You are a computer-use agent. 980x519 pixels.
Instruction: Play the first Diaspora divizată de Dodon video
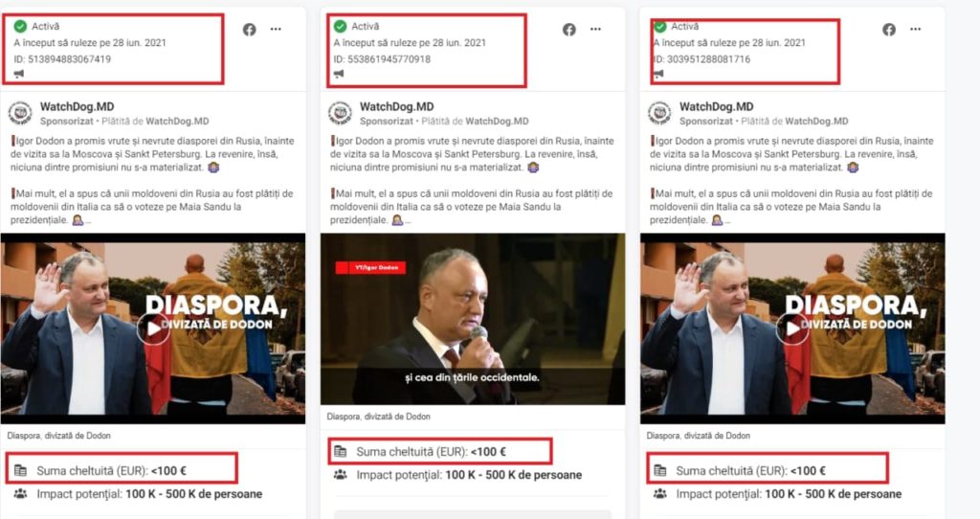point(153,328)
